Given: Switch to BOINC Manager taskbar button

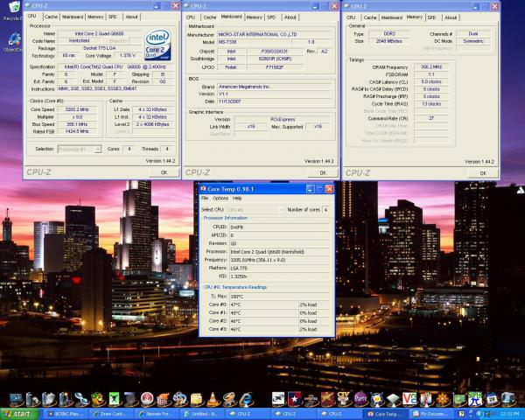Looking at the screenshot, I should (x=66, y=414).
